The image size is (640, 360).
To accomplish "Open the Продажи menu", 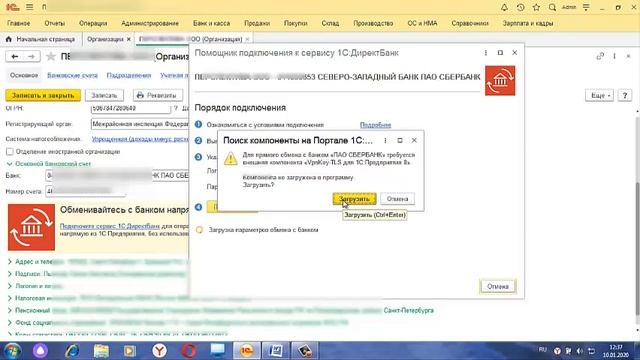I will [x=257, y=23].
